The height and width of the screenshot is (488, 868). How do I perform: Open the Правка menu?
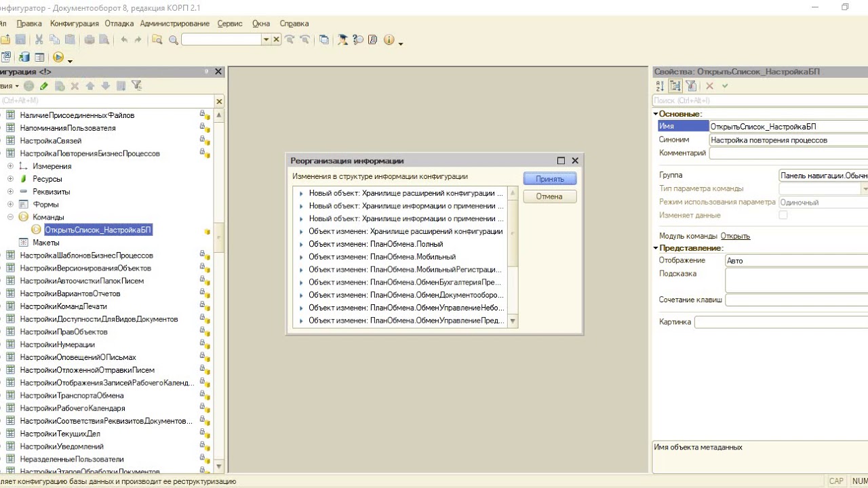click(29, 24)
